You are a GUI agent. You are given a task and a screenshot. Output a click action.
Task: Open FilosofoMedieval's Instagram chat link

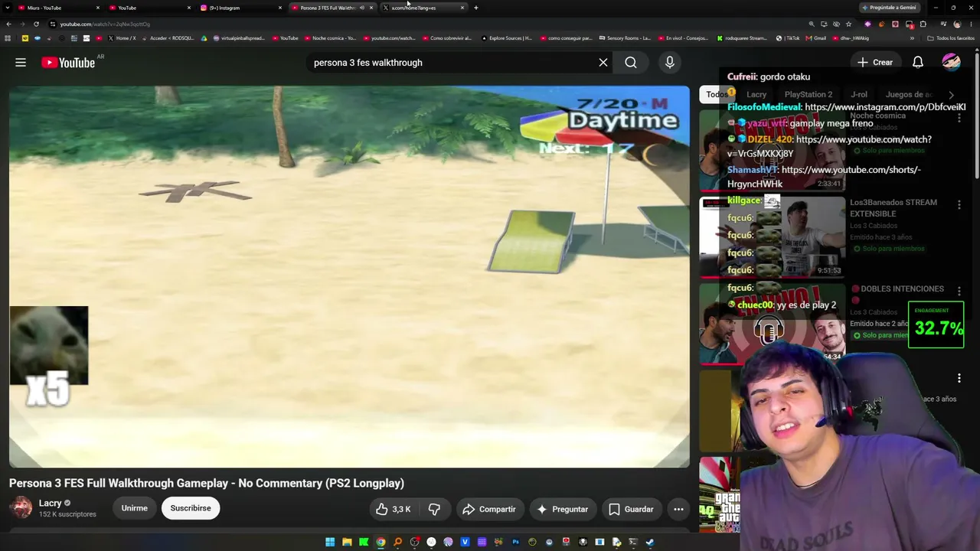point(885,107)
